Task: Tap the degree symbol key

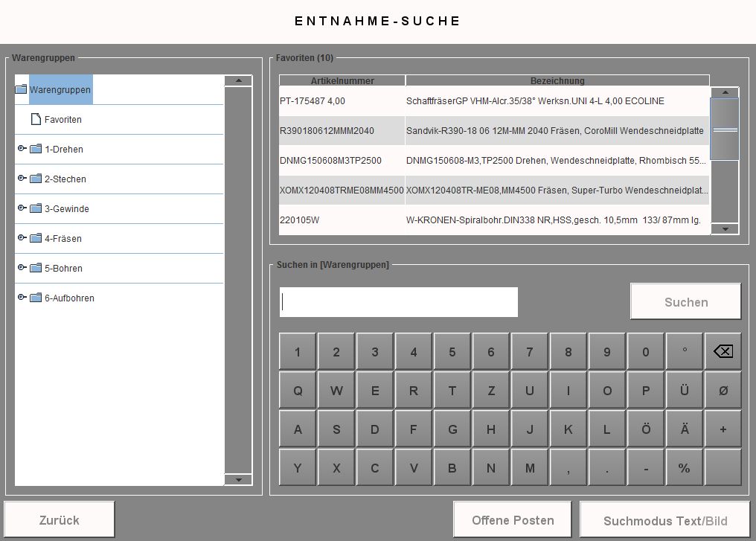Action: pos(684,351)
